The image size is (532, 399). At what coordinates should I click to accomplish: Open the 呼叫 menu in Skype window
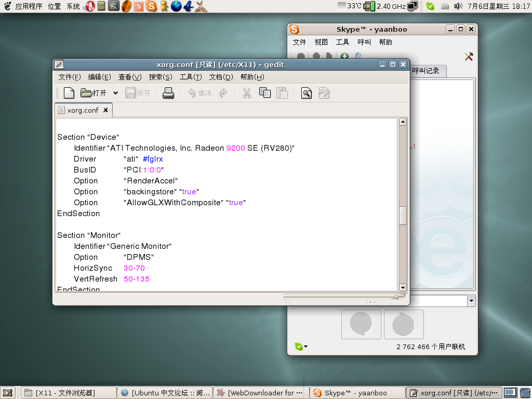(364, 42)
